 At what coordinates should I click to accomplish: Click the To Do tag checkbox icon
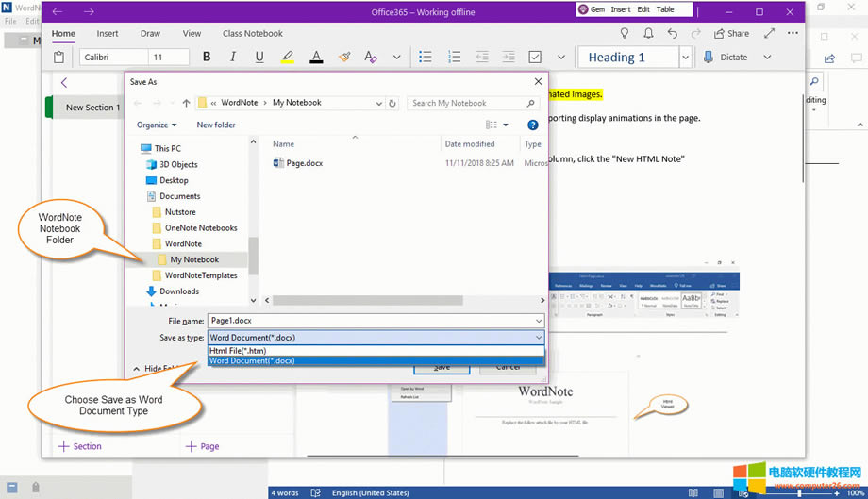click(535, 58)
